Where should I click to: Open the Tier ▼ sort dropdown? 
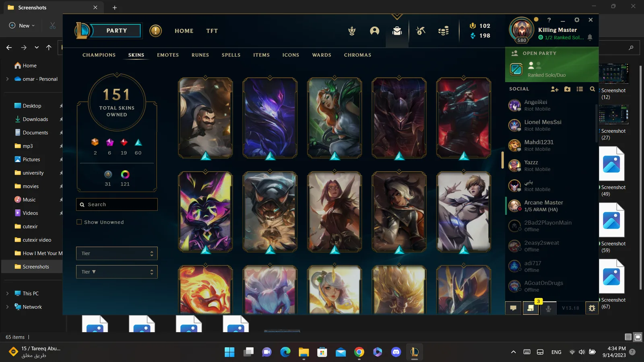click(117, 272)
